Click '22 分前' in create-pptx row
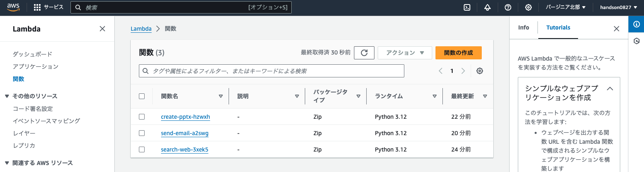This screenshot has height=172, width=644. 461,117
